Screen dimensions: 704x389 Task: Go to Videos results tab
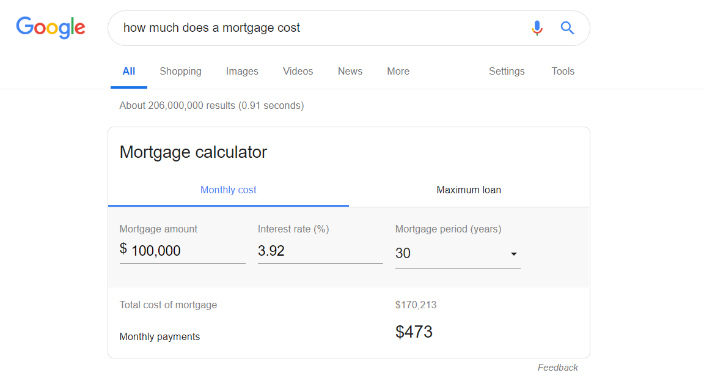(298, 71)
